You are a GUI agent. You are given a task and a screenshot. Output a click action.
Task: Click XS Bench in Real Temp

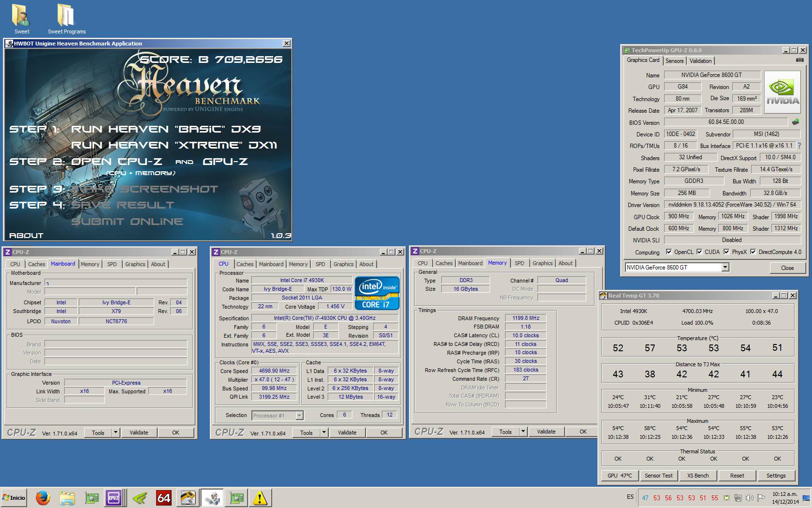(x=697, y=476)
